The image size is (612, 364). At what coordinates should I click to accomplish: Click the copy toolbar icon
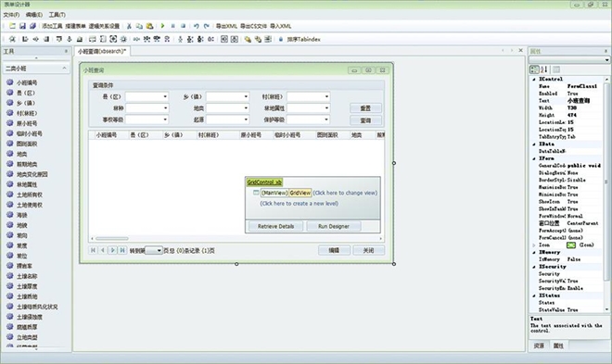click(x=139, y=26)
